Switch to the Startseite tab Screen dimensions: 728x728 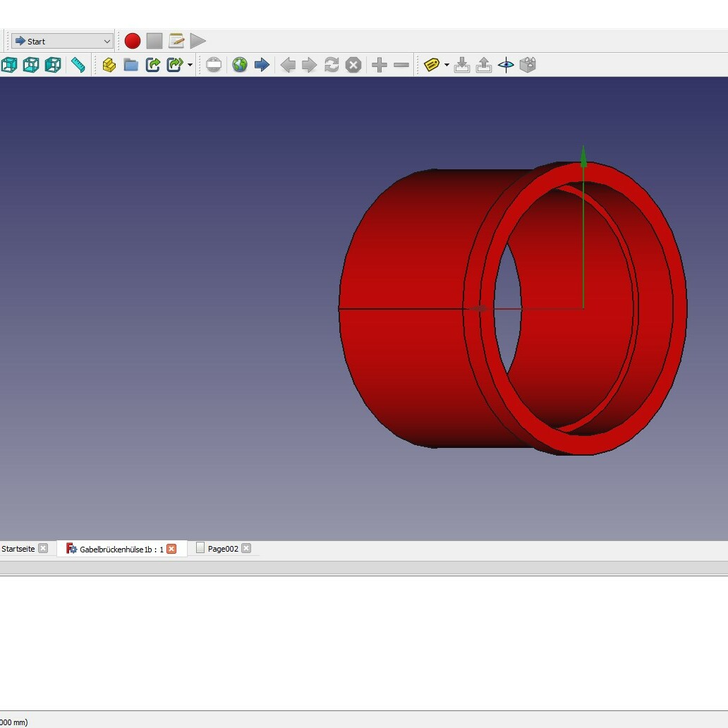(x=18, y=549)
